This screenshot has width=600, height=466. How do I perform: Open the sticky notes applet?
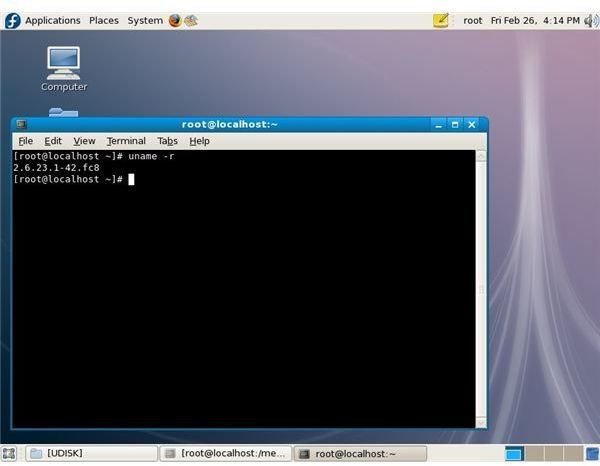pos(441,20)
